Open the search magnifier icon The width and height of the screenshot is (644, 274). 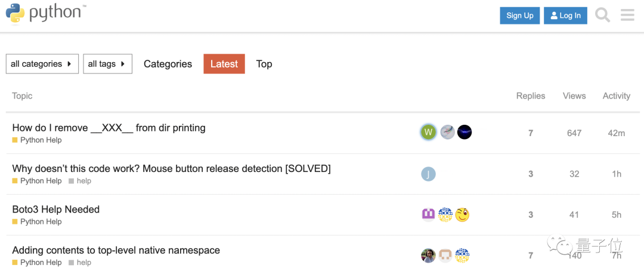click(x=603, y=16)
